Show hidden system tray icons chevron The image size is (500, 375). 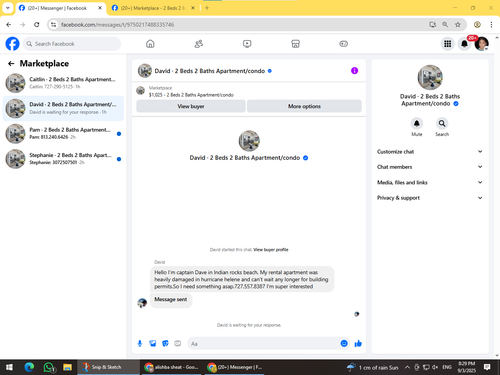(x=407, y=367)
